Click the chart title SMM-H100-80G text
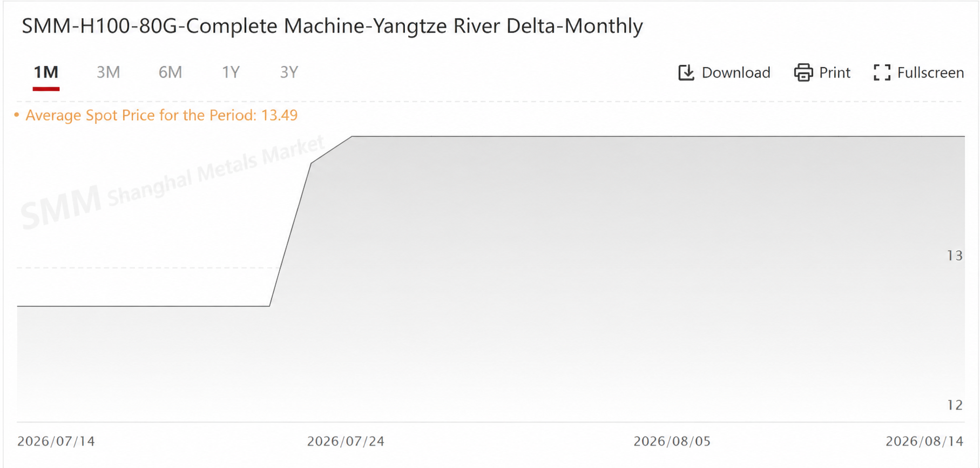This screenshot has height=468, width=980. click(332, 26)
